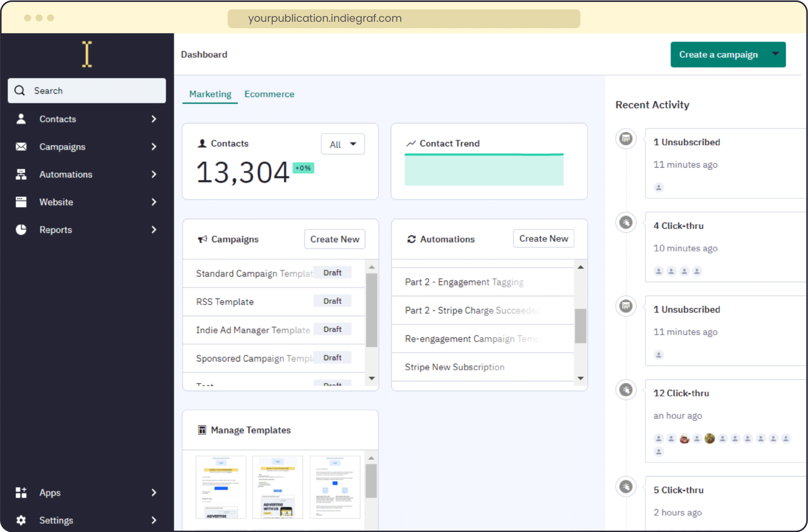Click the Reports pie chart icon

click(21, 230)
